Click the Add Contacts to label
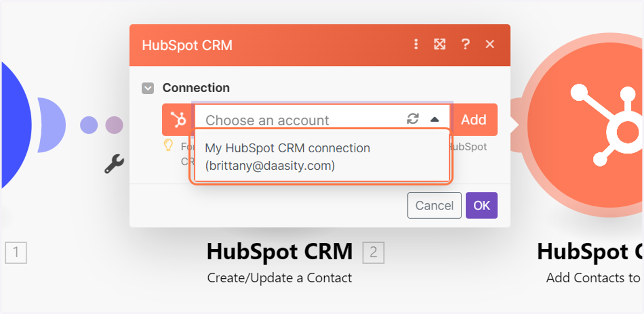This screenshot has width=644, height=314. [x=593, y=278]
